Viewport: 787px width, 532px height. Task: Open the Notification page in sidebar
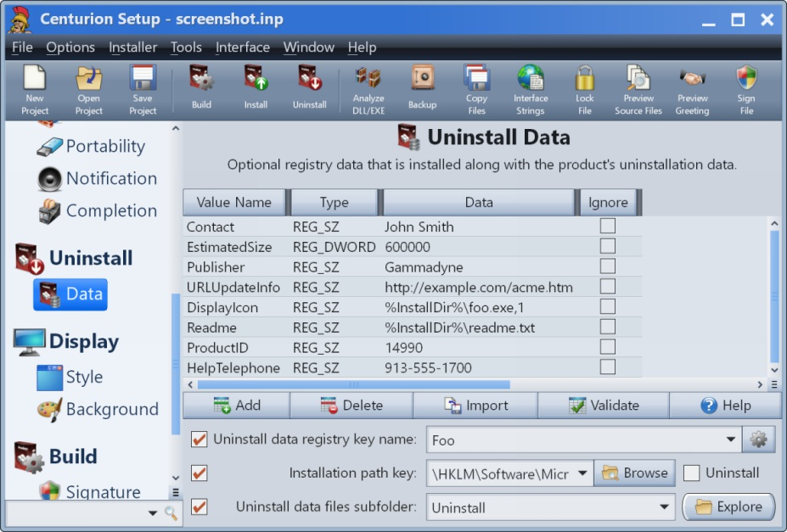click(x=98, y=178)
